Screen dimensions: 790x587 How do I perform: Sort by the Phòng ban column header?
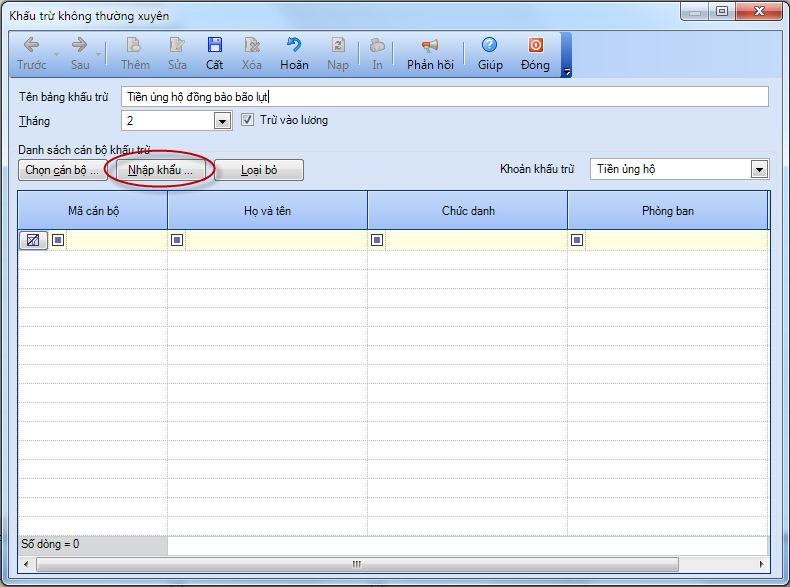(x=667, y=211)
